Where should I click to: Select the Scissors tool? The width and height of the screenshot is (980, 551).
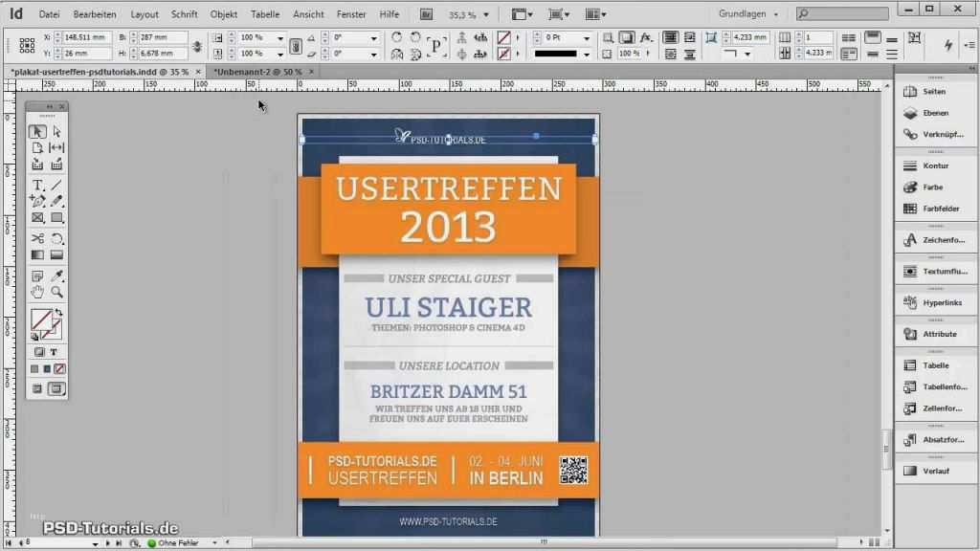pos(37,236)
